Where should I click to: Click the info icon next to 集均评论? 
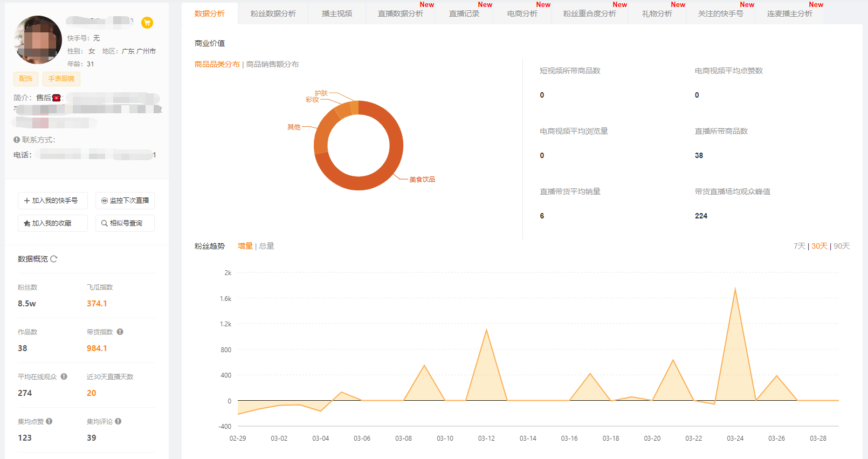pos(118,421)
